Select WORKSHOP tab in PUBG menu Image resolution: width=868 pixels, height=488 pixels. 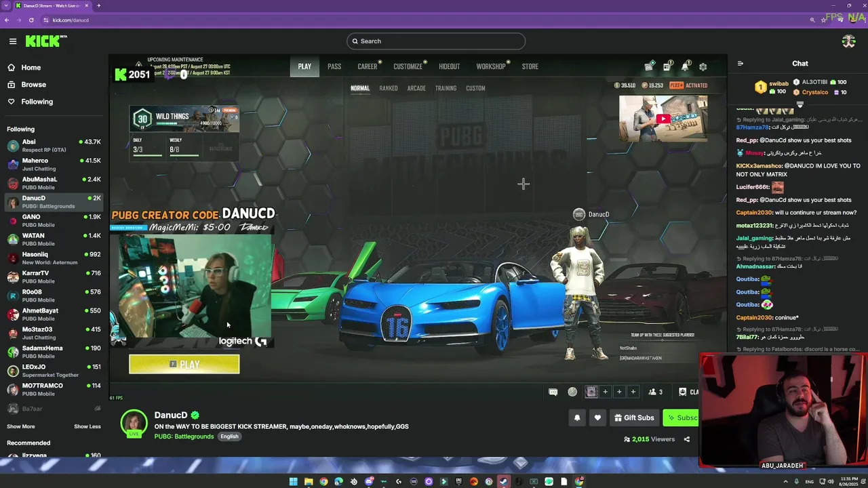pos(491,66)
